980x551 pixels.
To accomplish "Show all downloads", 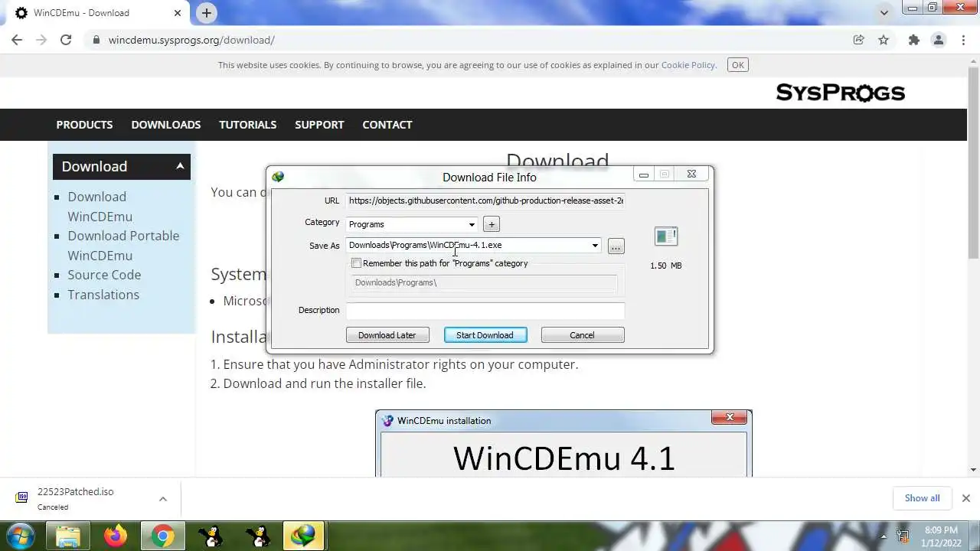I will [922, 498].
